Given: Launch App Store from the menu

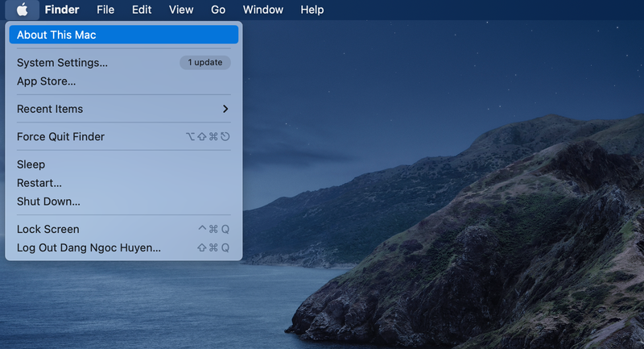Looking at the screenshot, I should (124, 81).
